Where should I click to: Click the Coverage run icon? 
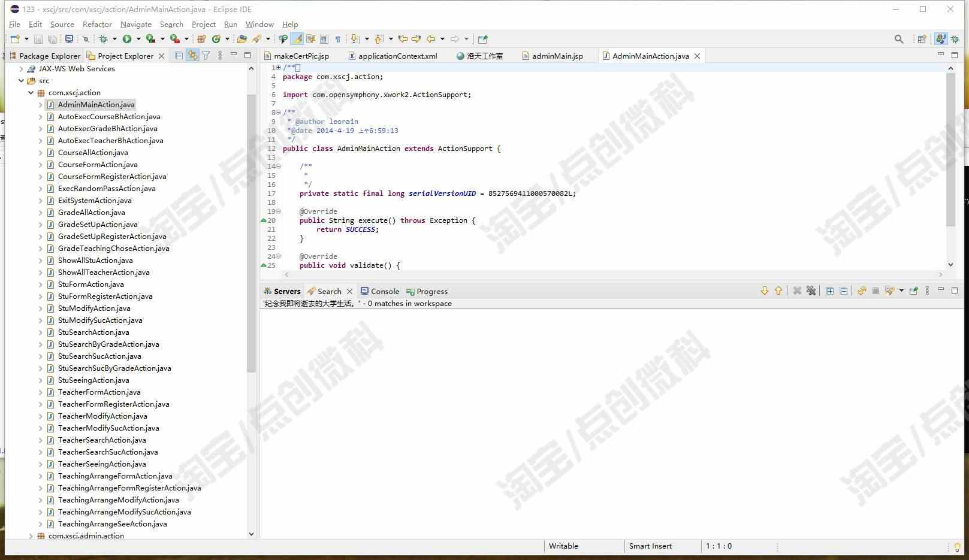click(x=150, y=39)
